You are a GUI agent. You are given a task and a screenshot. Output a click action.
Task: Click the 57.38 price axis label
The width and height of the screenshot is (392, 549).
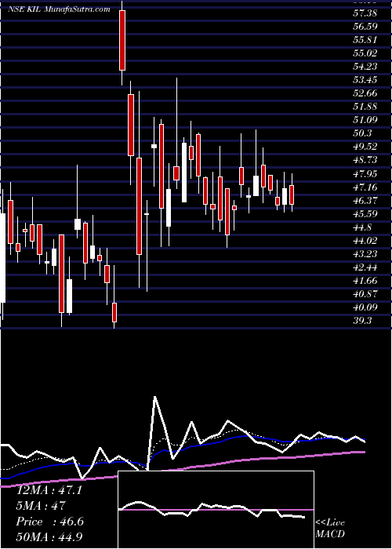pyautogui.click(x=365, y=13)
